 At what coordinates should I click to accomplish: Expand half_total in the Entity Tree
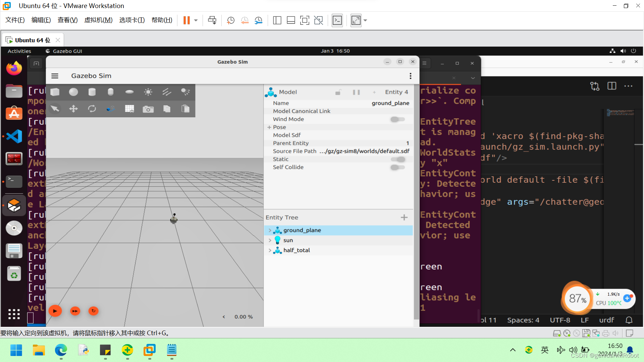tap(270, 250)
